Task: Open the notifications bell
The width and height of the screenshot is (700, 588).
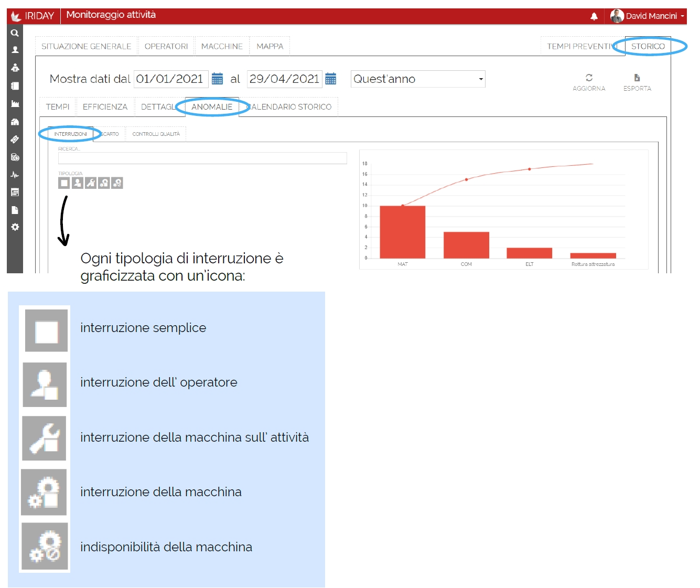Action: [594, 16]
